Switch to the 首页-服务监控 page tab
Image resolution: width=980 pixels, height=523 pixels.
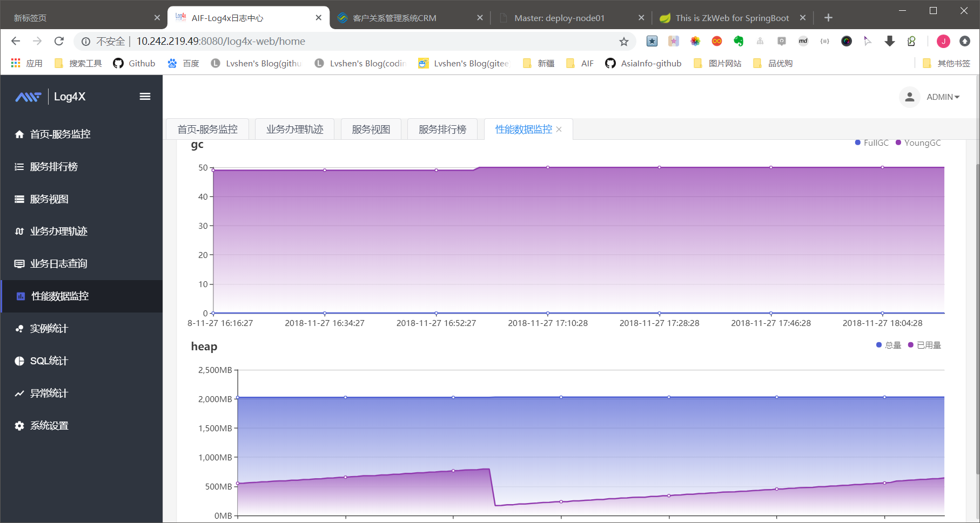(207, 130)
